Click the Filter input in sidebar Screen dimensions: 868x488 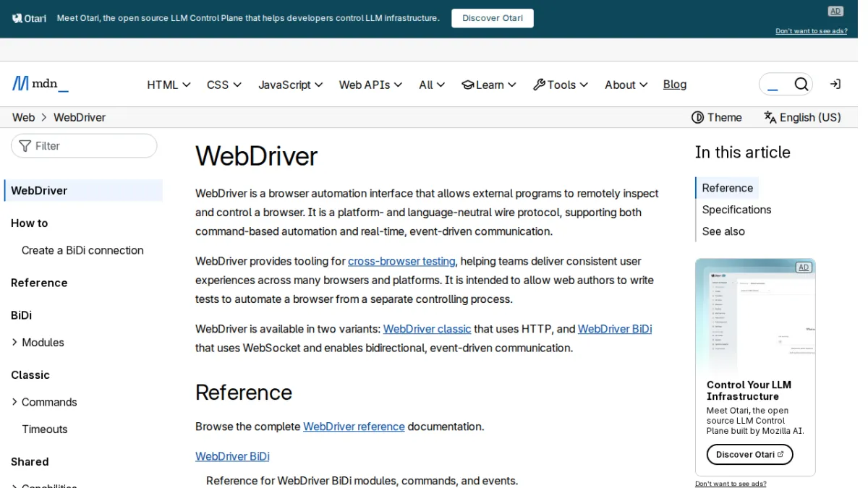click(84, 146)
